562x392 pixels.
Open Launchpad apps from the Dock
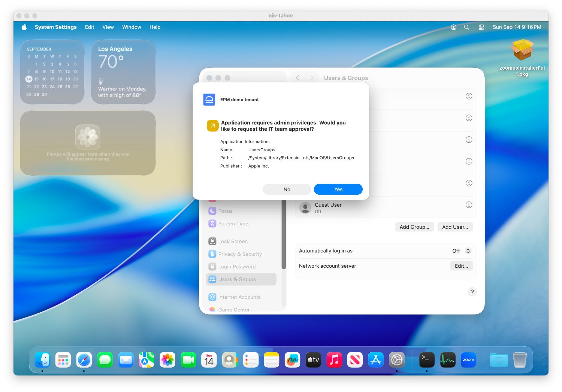63,360
